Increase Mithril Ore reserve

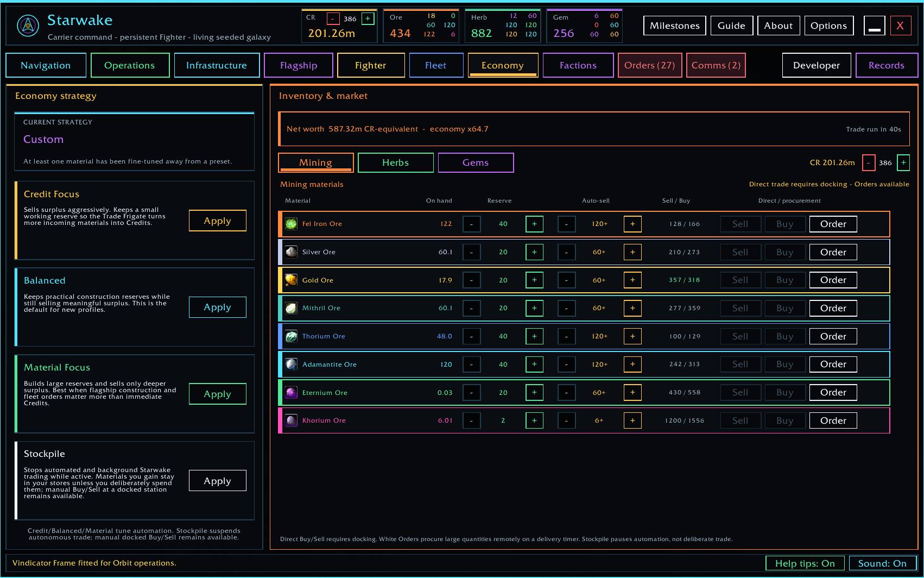coord(534,308)
